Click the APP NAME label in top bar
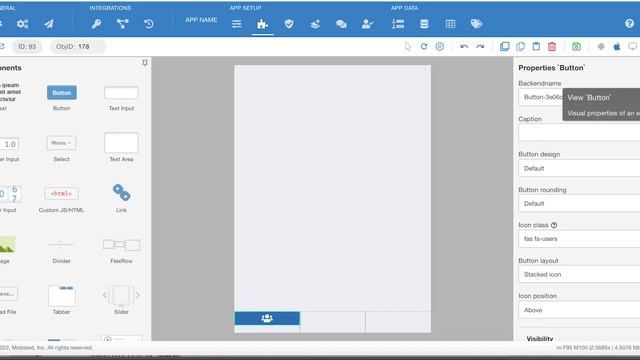The width and height of the screenshot is (640, 360). coord(201,20)
